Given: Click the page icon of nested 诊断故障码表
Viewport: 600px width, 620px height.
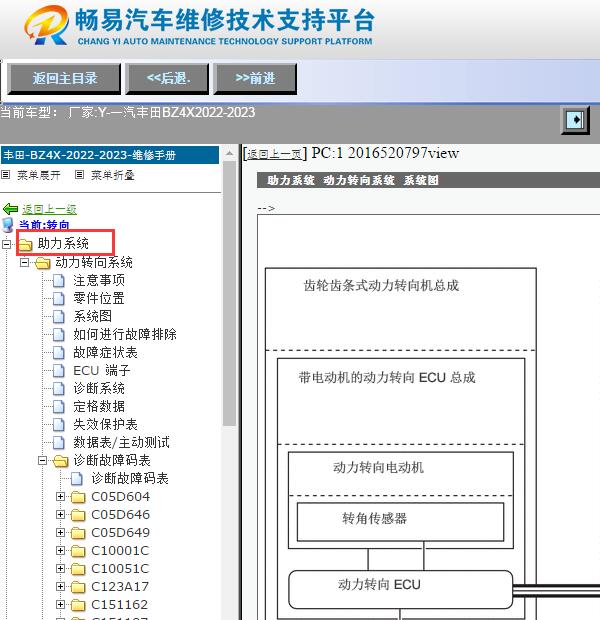Looking at the screenshot, I should tap(77, 478).
